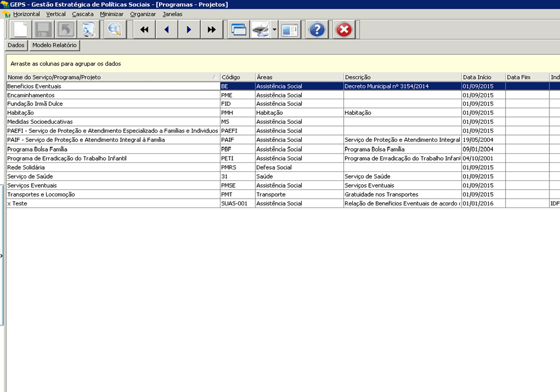Click the undo arrow toolbar icon

(66, 30)
